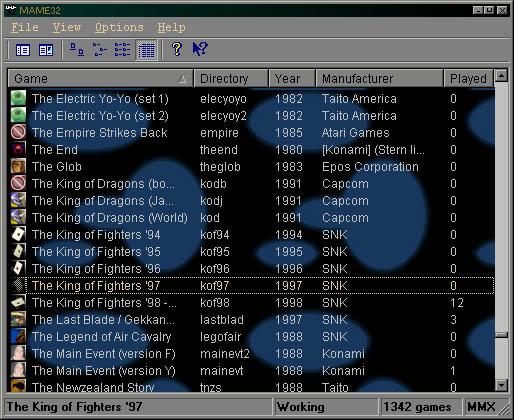Click the MMX status bar entry
The height and width of the screenshot is (420, 514).
481,407
